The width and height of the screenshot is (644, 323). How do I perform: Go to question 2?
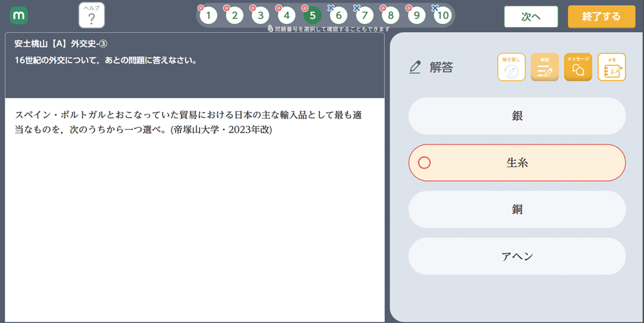[x=234, y=15]
